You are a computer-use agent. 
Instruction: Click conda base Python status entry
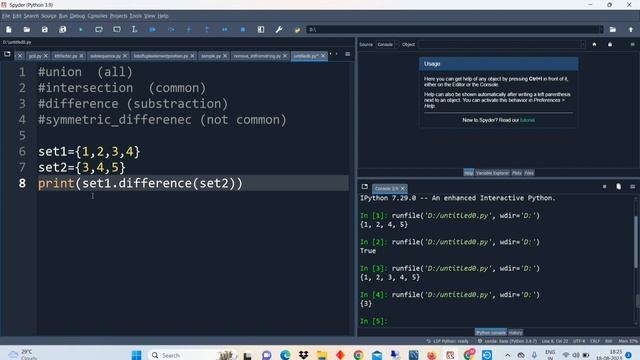click(x=507, y=341)
